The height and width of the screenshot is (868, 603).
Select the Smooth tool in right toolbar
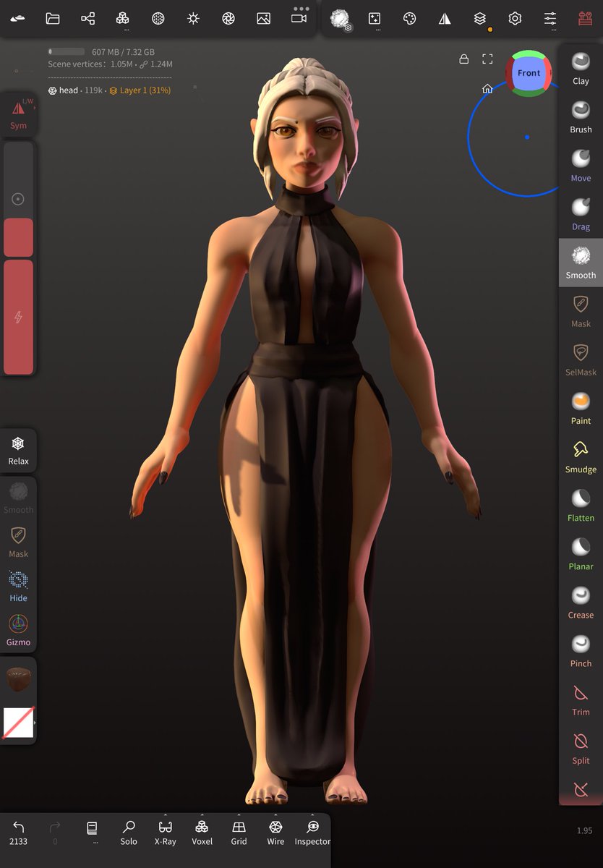(581, 263)
